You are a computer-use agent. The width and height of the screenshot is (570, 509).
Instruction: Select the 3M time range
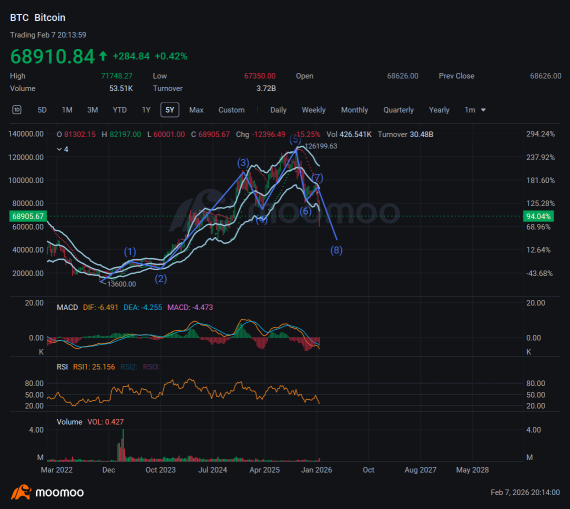click(x=92, y=110)
